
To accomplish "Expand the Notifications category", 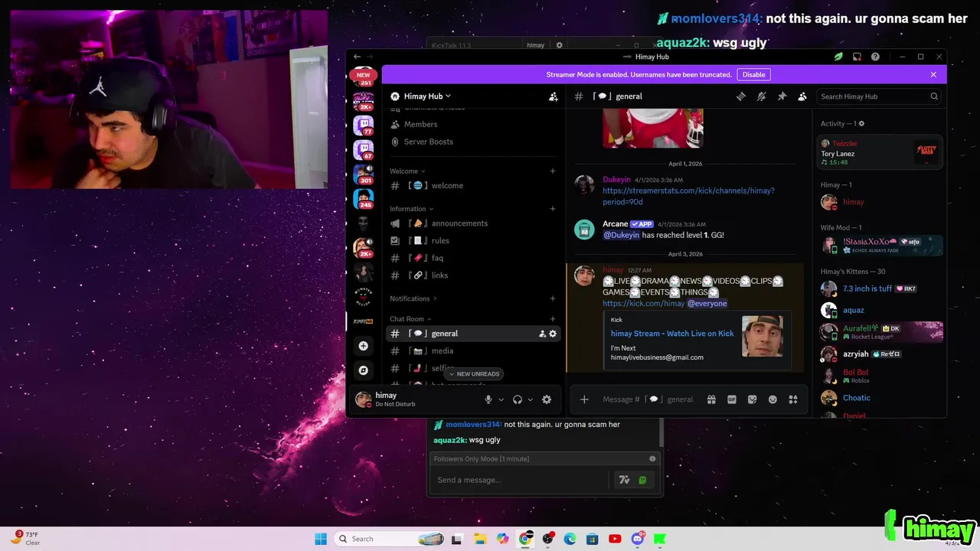I will coord(413,298).
